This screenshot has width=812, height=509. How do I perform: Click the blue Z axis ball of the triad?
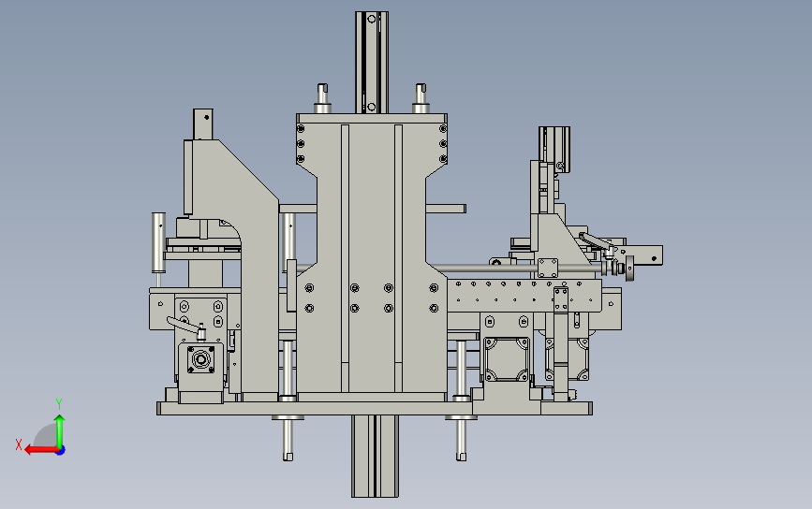[61, 451]
